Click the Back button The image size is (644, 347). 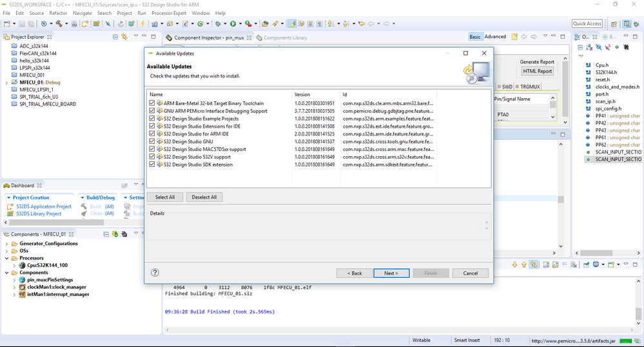(355, 273)
